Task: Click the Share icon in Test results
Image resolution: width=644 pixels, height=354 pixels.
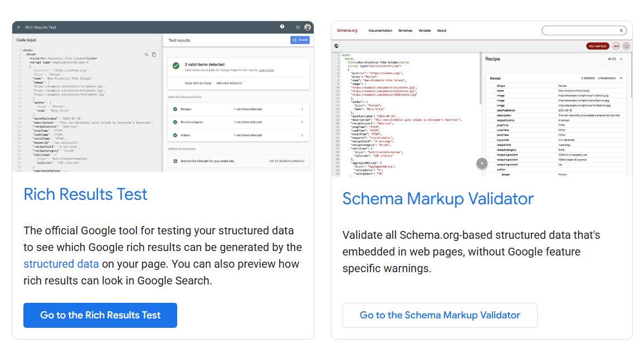Action: click(294, 40)
